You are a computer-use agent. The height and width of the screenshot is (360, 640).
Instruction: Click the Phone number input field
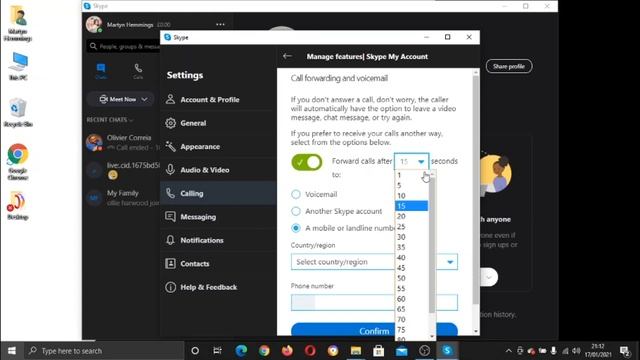pos(374,302)
